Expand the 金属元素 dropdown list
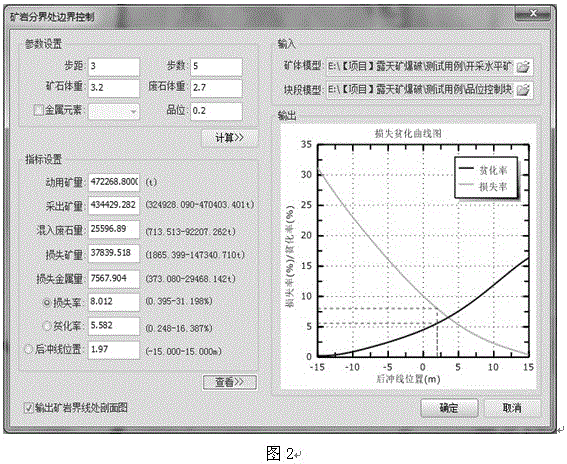 pyautogui.click(x=114, y=111)
